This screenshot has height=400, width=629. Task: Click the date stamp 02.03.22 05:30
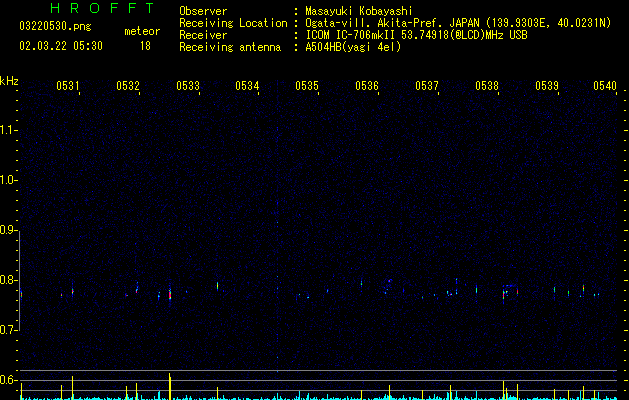pyautogui.click(x=61, y=46)
